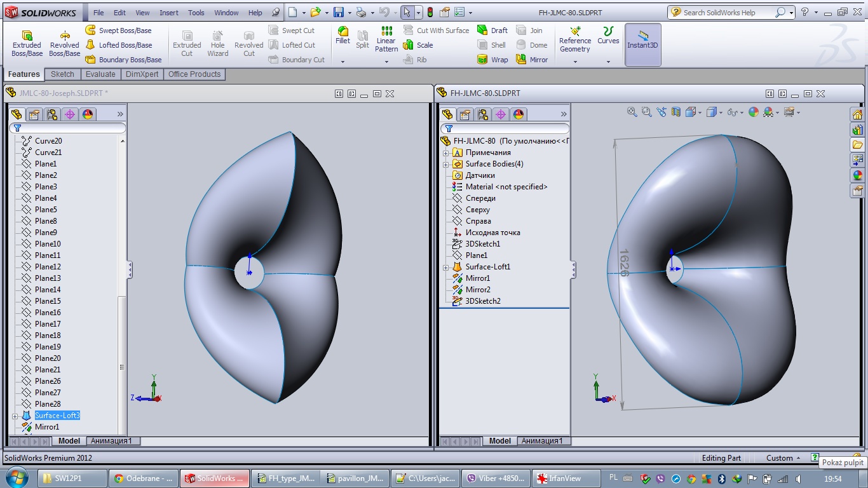Screen dimensions: 868x488
Task: Click the Wrap feature tool
Action: pos(493,60)
